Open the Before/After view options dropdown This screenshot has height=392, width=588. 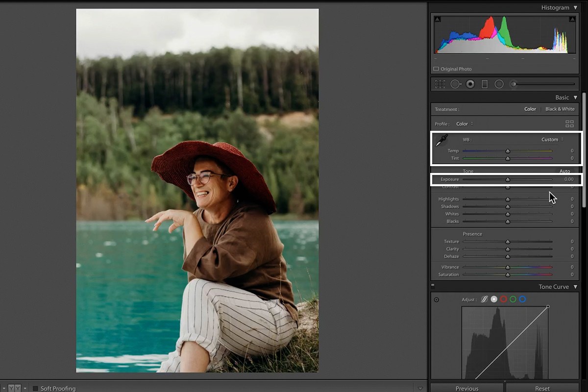(x=25, y=389)
